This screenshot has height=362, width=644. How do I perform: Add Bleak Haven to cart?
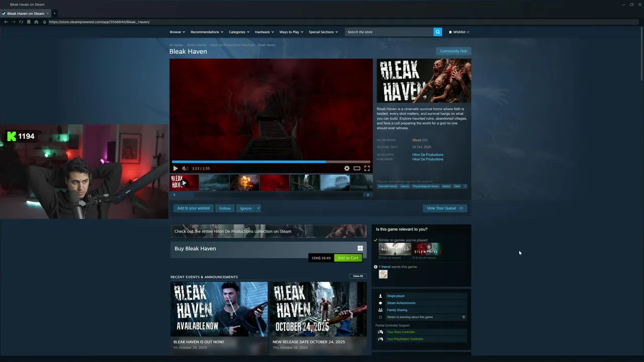348,258
